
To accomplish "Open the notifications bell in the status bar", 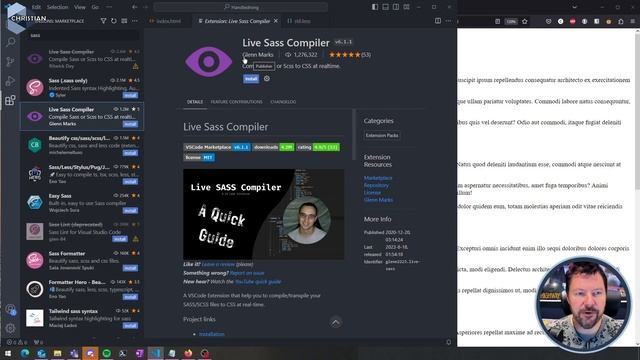I will 449,342.
